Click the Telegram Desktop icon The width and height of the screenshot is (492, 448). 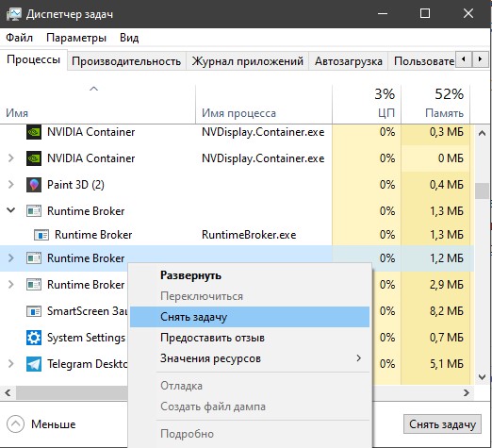(34, 364)
